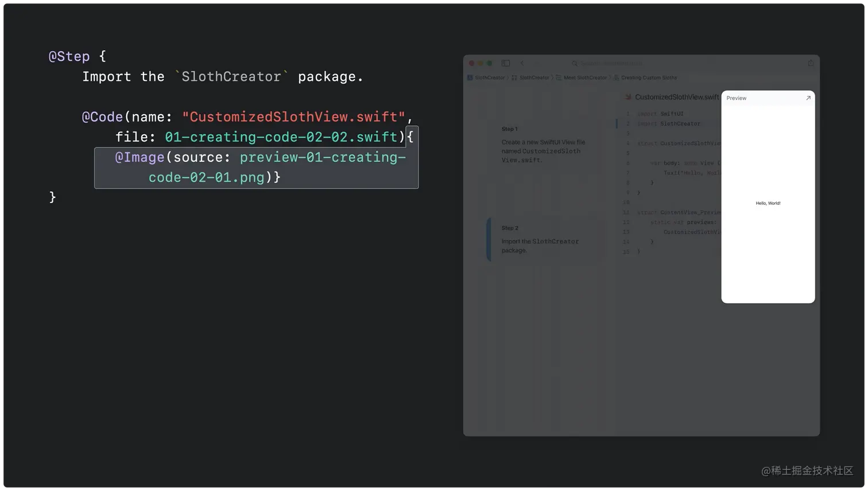Toggle the sidebar in the documentation window
Screen dimensions: 868x491
506,63
